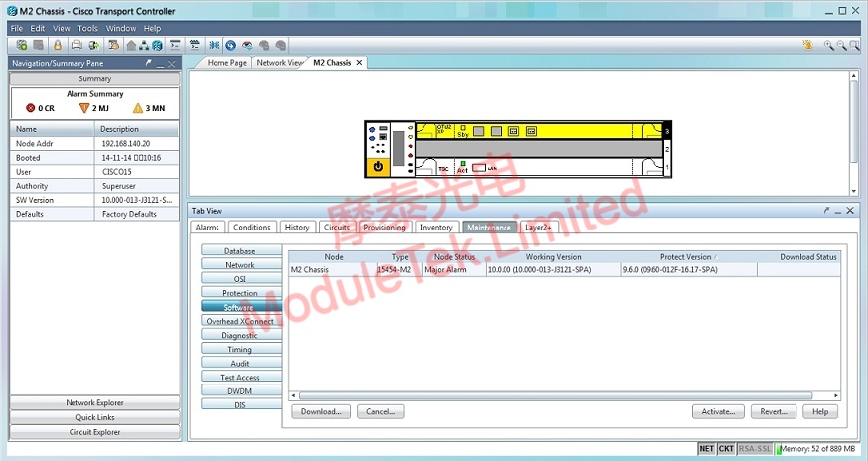Click the zoom out magnifier icon

(x=841, y=45)
